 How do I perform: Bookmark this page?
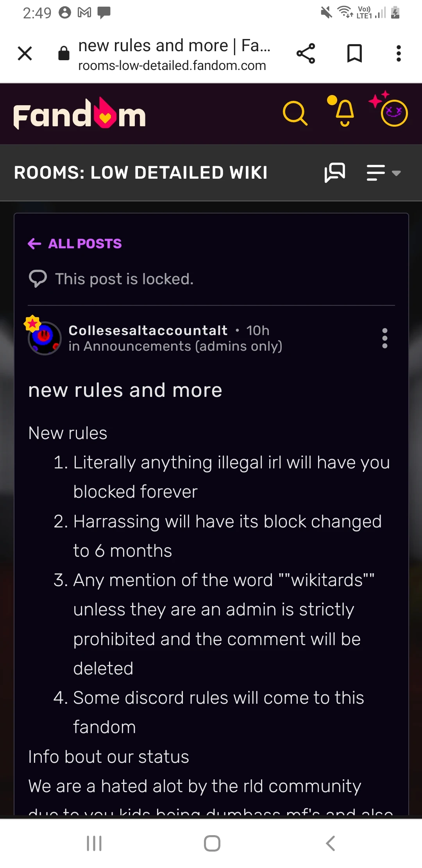[x=354, y=54]
